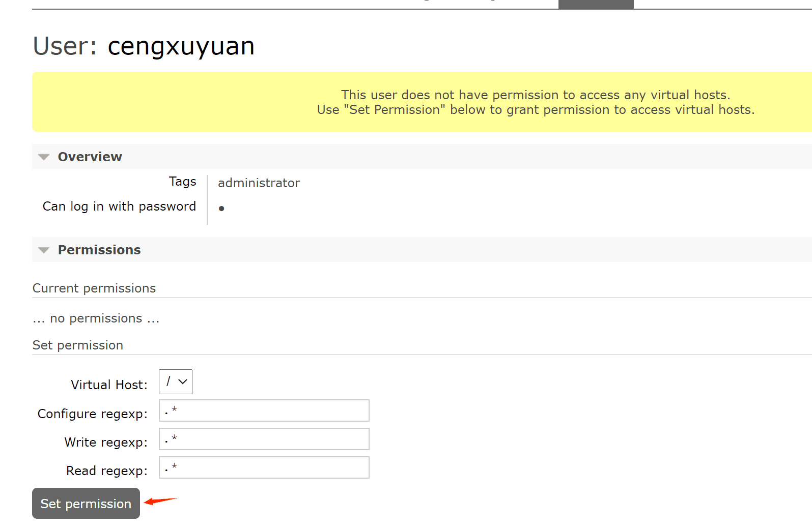Open the Virtual Host dropdown
The width and height of the screenshot is (812, 529).
click(x=176, y=382)
